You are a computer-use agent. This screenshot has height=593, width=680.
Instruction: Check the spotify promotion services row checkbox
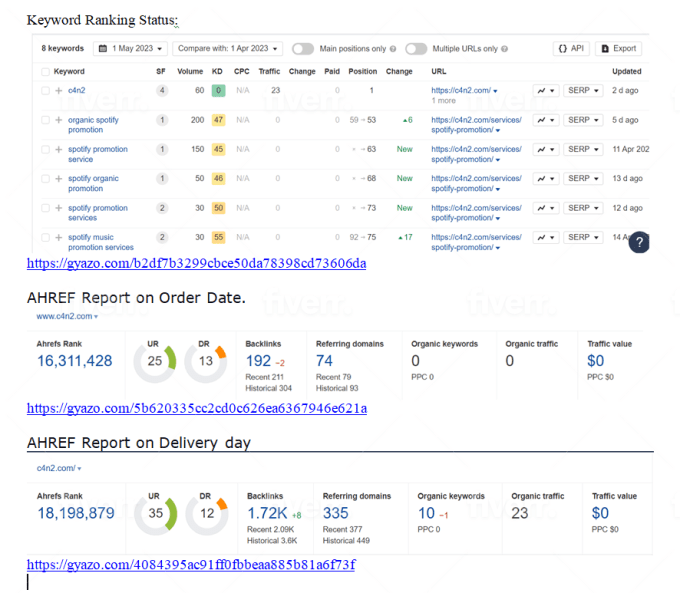click(x=45, y=208)
